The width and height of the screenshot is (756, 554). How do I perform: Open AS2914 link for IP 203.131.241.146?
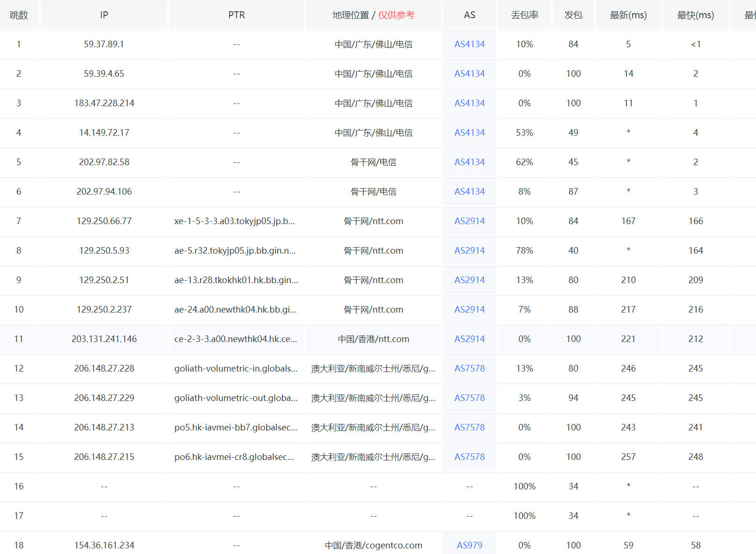pos(469,339)
